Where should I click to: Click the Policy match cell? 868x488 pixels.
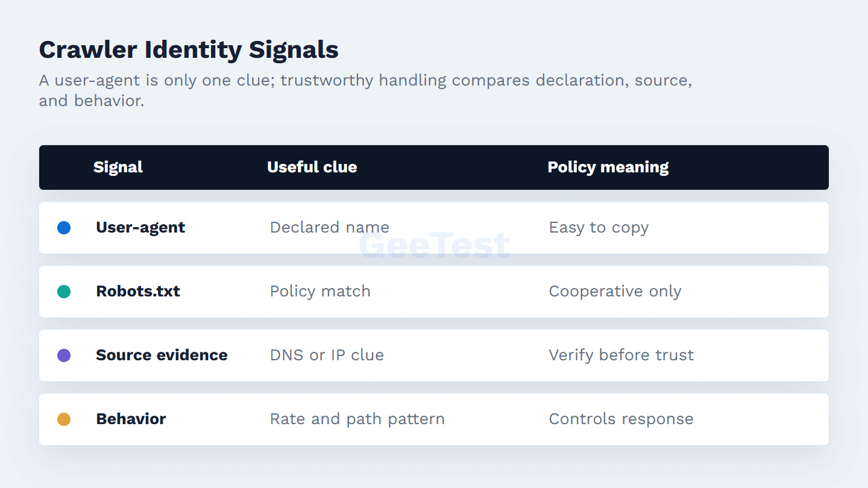point(320,292)
